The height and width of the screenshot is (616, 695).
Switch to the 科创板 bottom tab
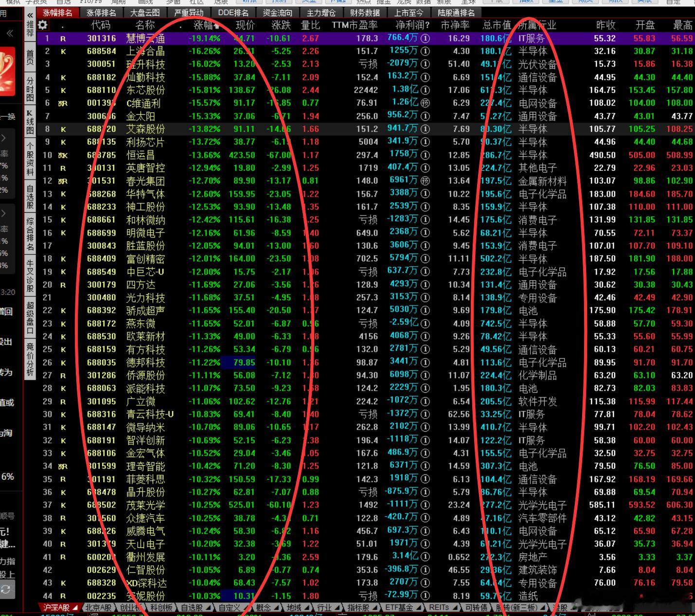(162, 608)
